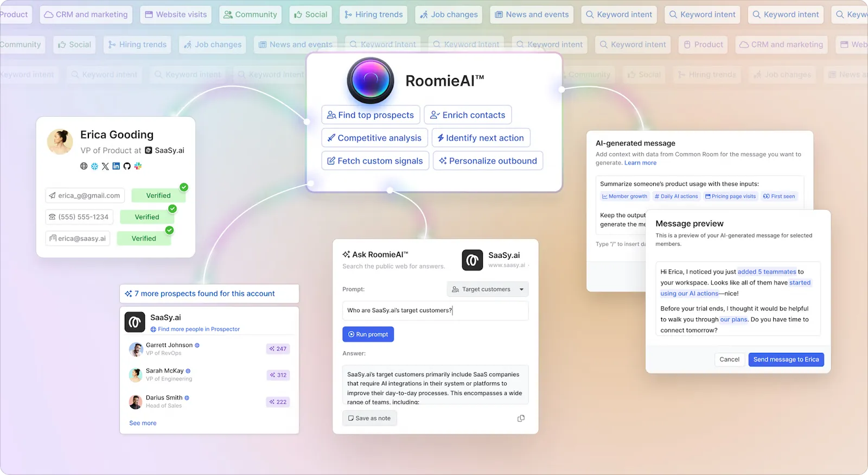Screen dimensions: 868x475
Task: Click started using our AI actions link
Action: click(736, 288)
